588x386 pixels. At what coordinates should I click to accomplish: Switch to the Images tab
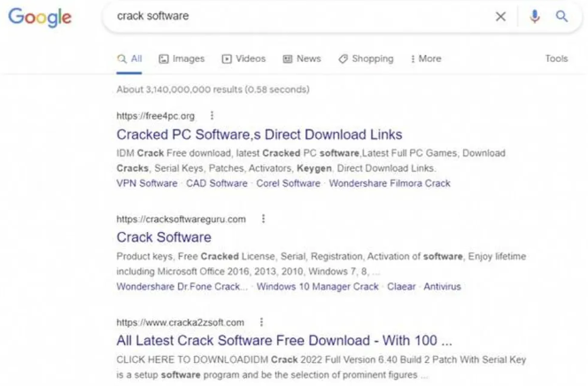coord(182,58)
